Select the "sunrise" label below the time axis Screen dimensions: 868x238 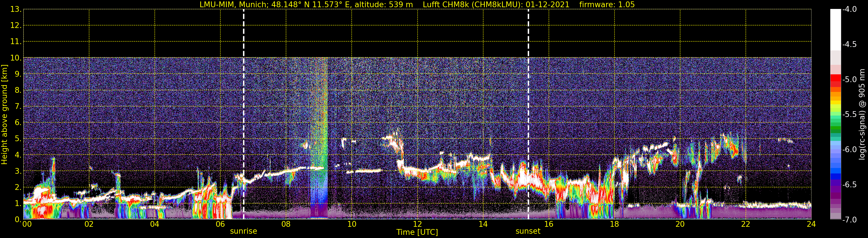244,231
